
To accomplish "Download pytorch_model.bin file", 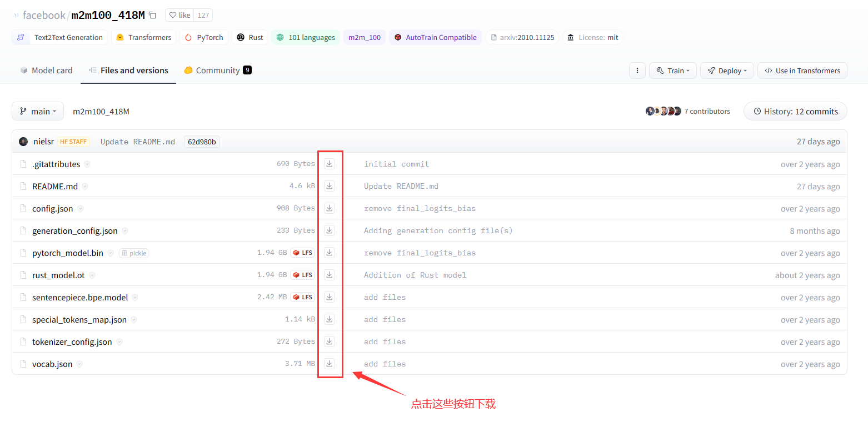I will coord(330,253).
